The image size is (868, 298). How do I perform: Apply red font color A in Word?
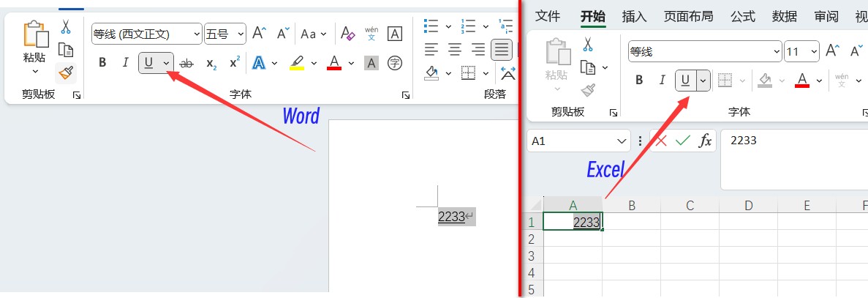pyautogui.click(x=333, y=62)
